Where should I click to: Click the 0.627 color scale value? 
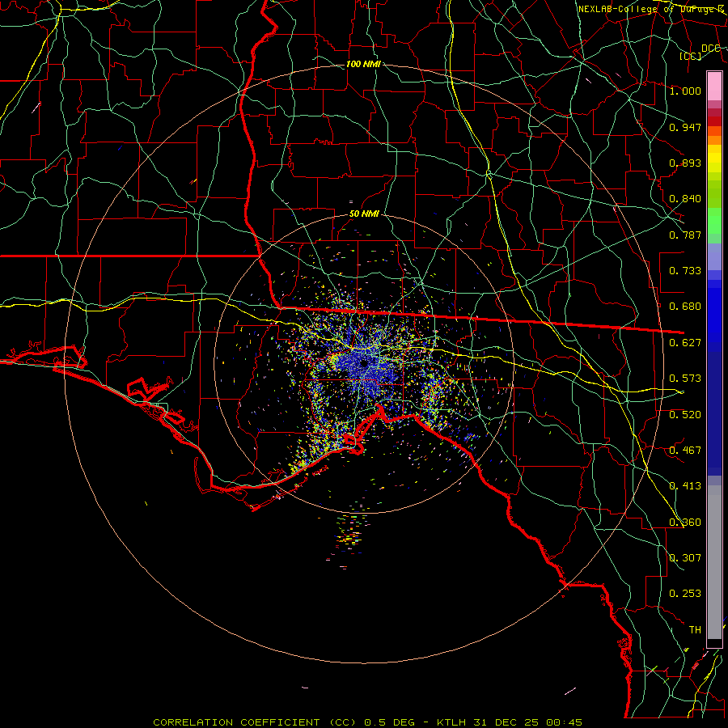tap(685, 342)
